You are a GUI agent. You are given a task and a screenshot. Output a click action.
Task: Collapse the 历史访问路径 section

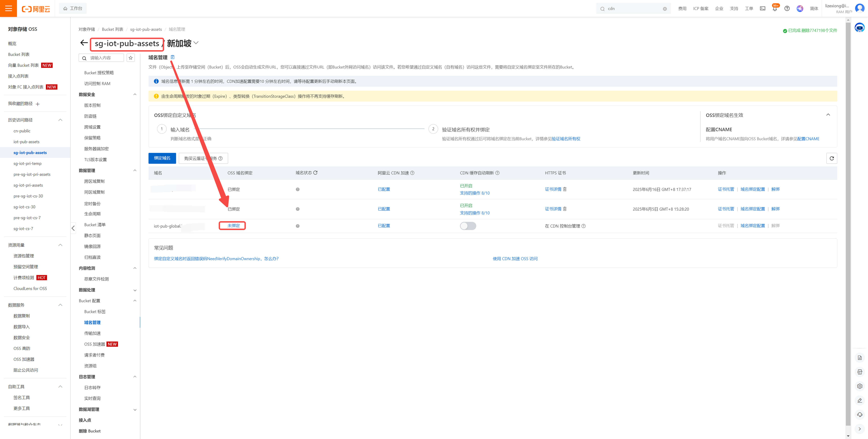60,120
